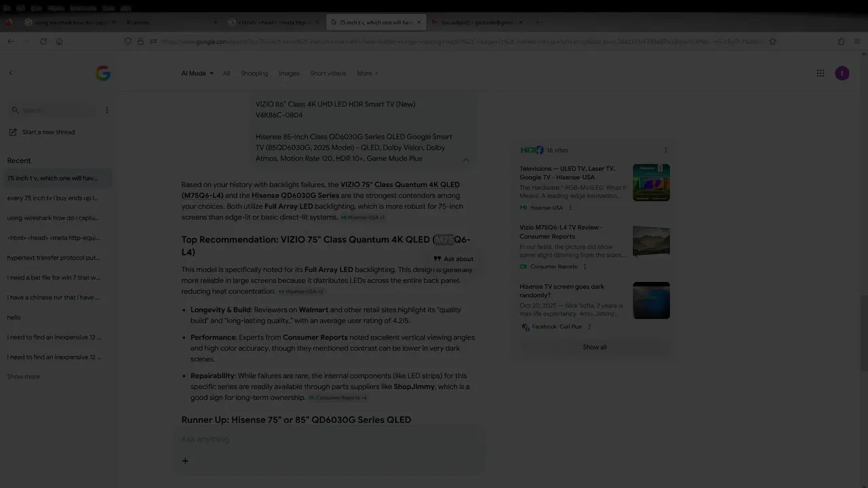The width and height of the screenshot is (868, 488).
Task: Switch to the '<html> <head>' browser tab
Action: 273,22
